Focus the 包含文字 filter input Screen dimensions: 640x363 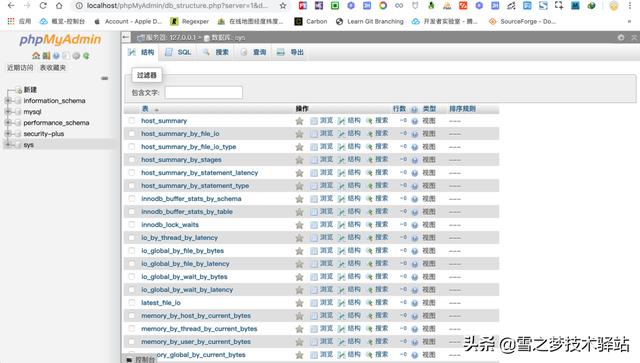[x=204, y=92]
